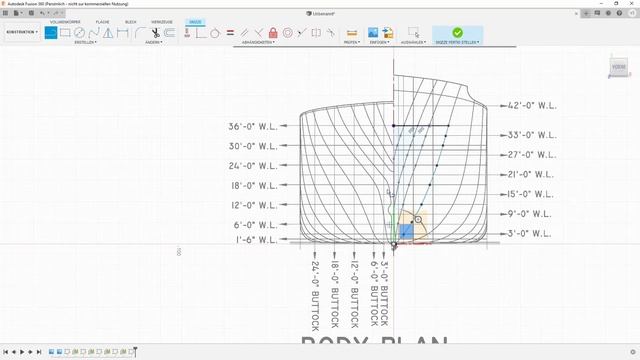This screenshot has width=640, height=360.
Task: Open the File menu dropdown
Action: tap(18, 13)
